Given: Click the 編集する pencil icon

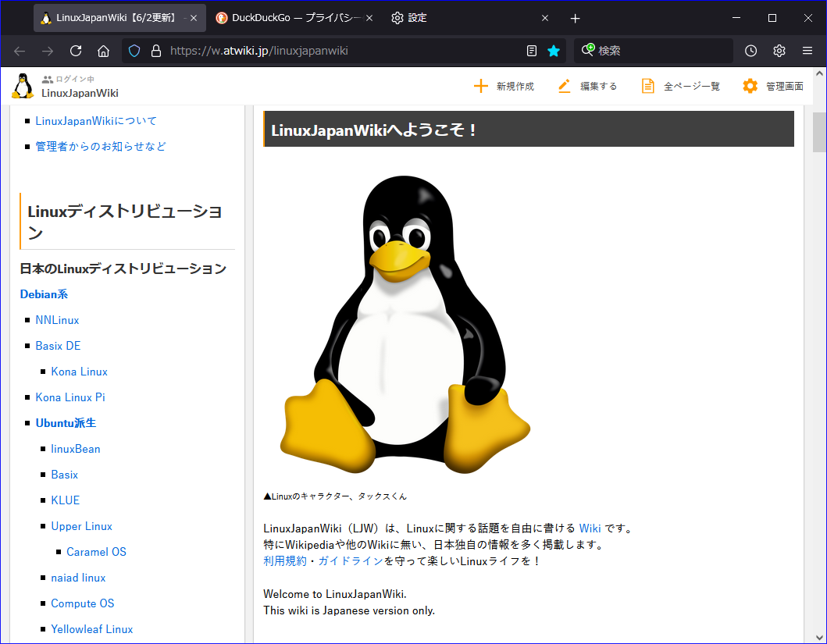Looking at the screenshot, I should coord(565,86).
